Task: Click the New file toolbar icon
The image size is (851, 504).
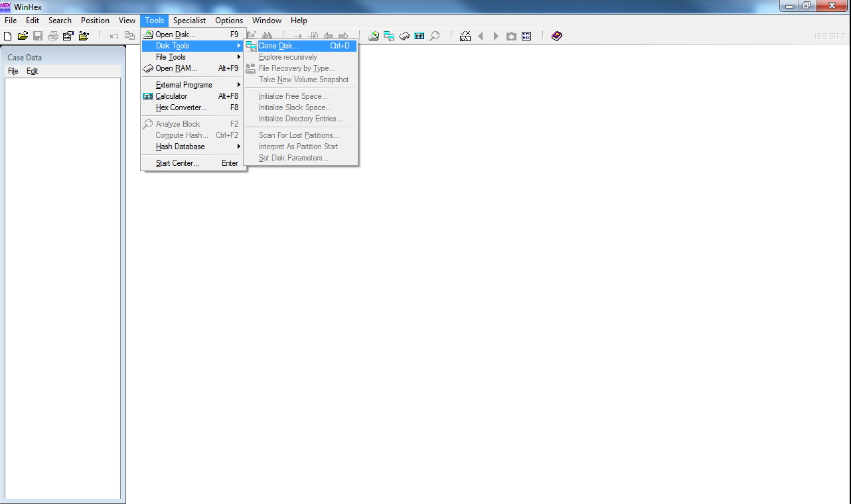Action: click(8, 36)
